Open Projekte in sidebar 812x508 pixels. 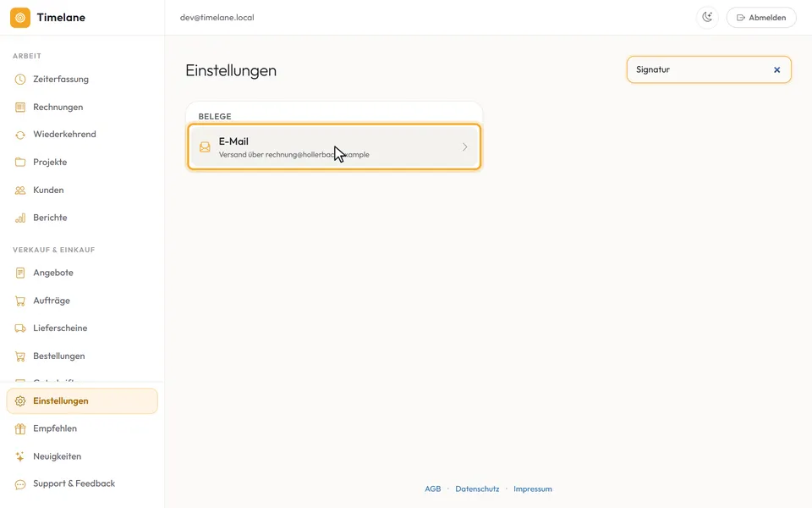82,163
